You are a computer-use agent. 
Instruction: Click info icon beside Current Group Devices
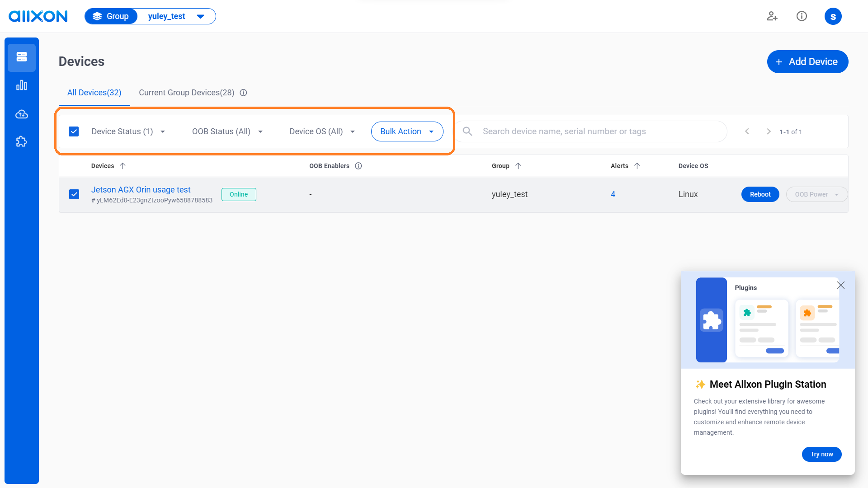point(243,93)
